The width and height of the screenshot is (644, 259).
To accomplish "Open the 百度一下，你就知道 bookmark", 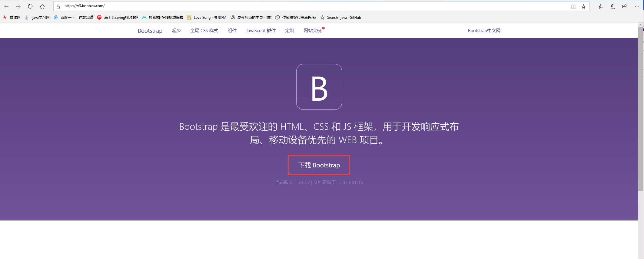I will click(73, 18).
